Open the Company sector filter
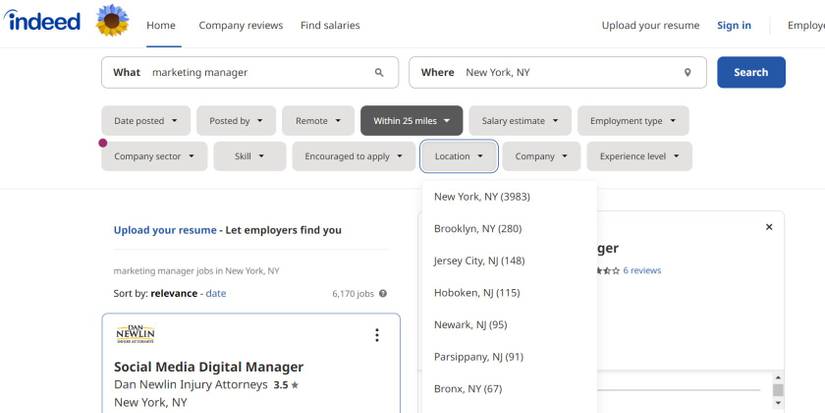This screenshot has width=825, height=413. [x=154, y=156]
